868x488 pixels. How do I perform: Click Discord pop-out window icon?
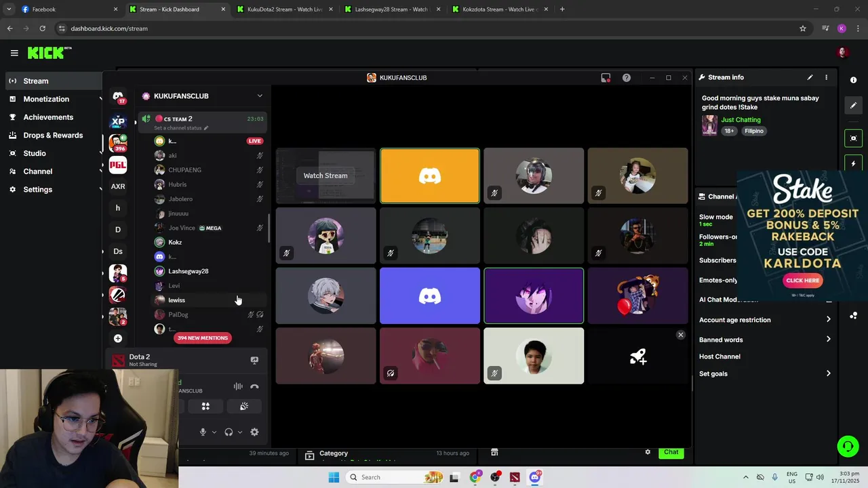click(606, 78)
